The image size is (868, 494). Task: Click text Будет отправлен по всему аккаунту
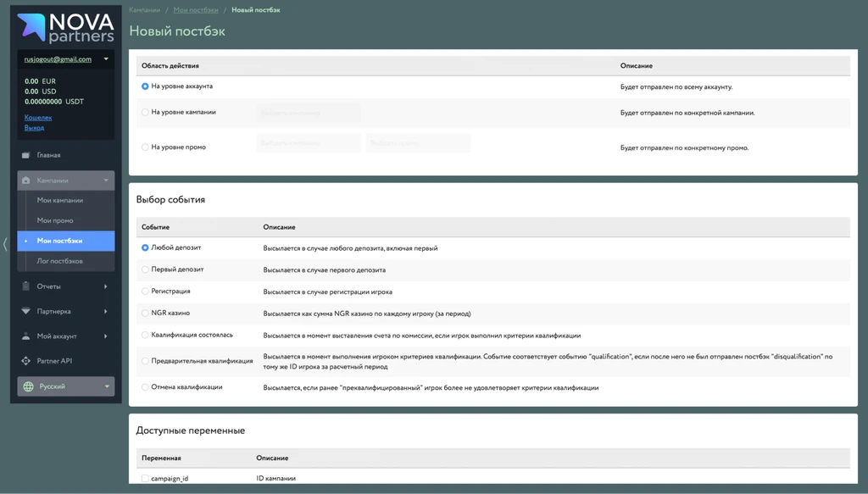click(x=676, y=86)
